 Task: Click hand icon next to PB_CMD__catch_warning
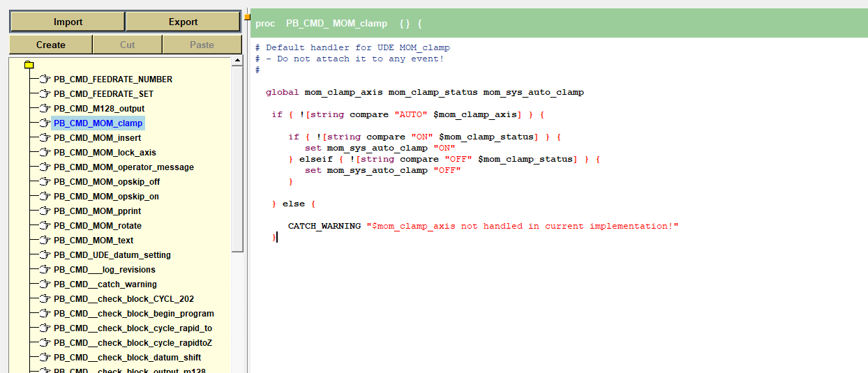click(45, 284)
